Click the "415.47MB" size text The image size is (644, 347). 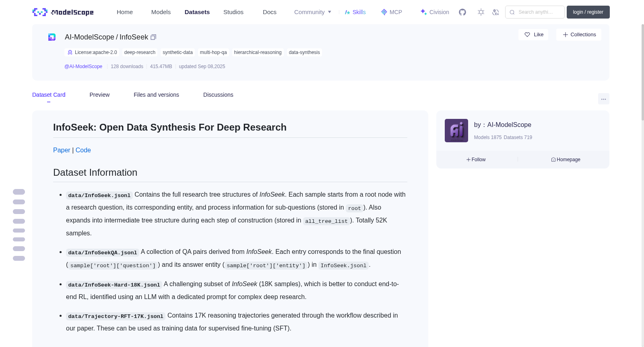(161, 66)
